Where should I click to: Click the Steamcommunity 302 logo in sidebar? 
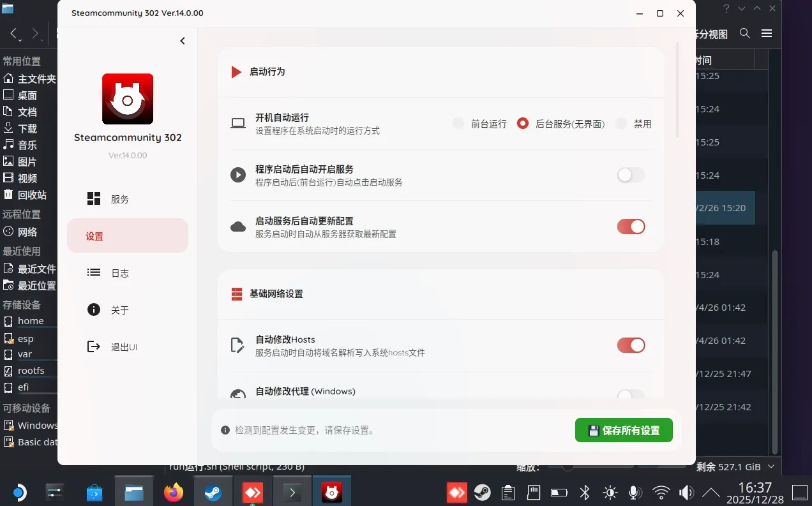128,99
